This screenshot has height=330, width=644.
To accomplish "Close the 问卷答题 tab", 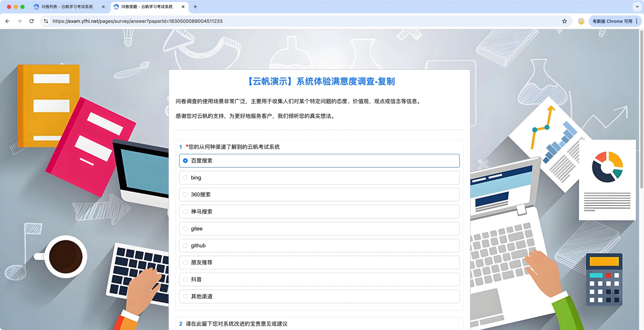I will (x=183, y=7).
